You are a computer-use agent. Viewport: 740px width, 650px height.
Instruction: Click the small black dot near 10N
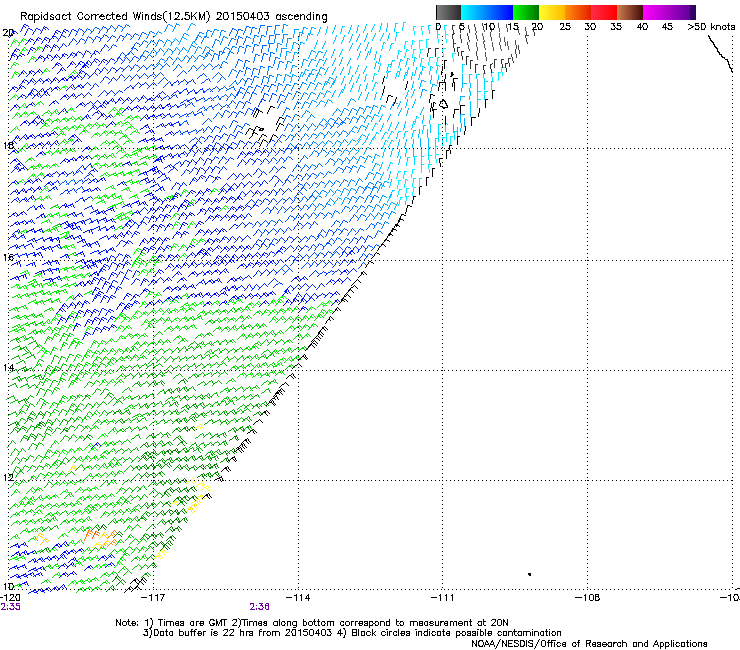(530, 574)
